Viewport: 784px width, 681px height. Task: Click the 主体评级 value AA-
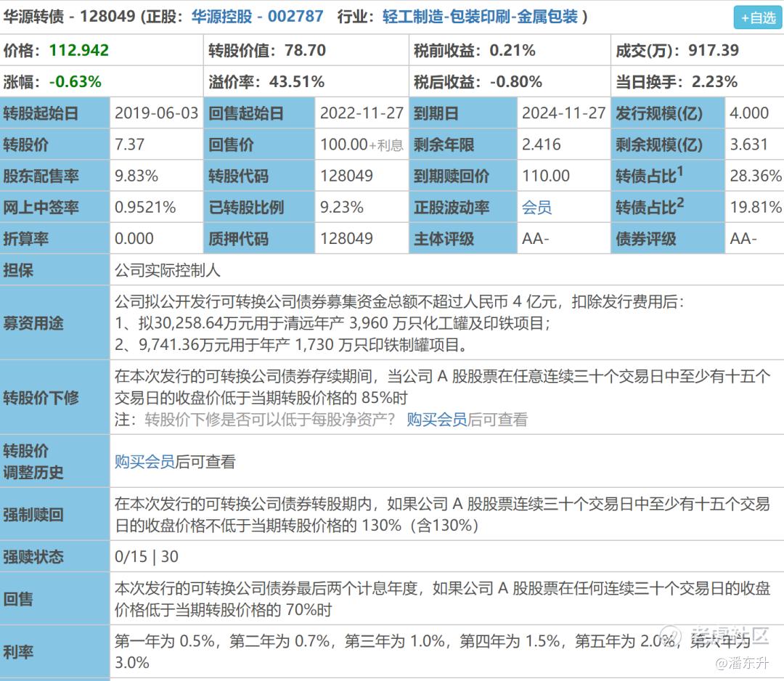point(536,239)
